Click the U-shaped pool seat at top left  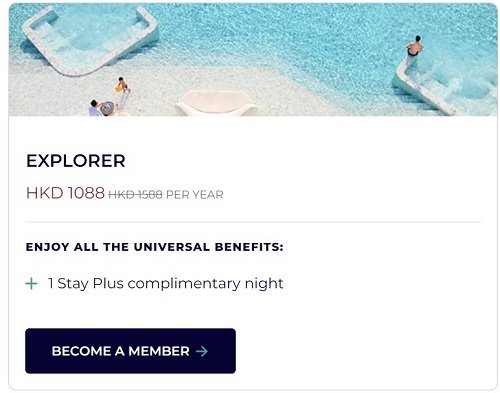[x=90, y=40]
